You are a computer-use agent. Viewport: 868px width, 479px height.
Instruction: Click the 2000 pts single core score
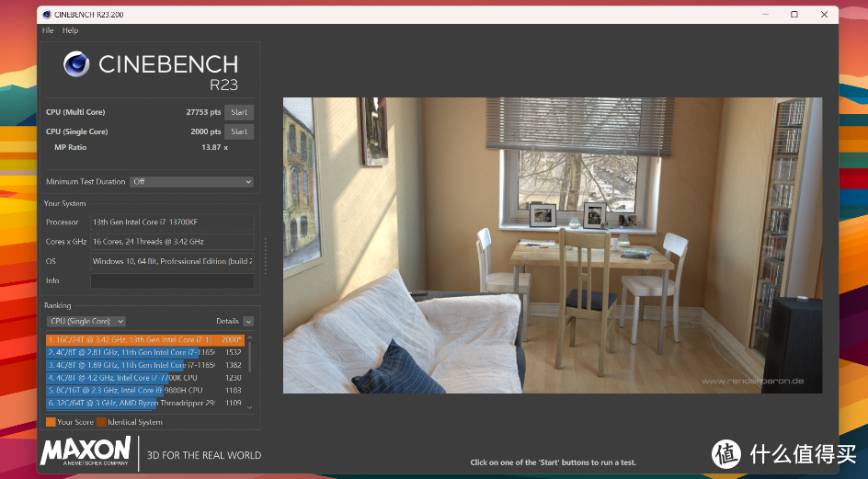point(205,131)
